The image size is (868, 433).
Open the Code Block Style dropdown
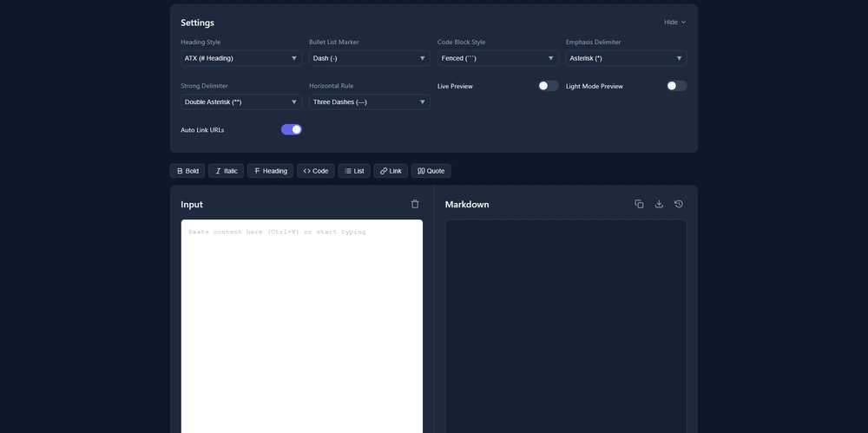pos(498,58)
